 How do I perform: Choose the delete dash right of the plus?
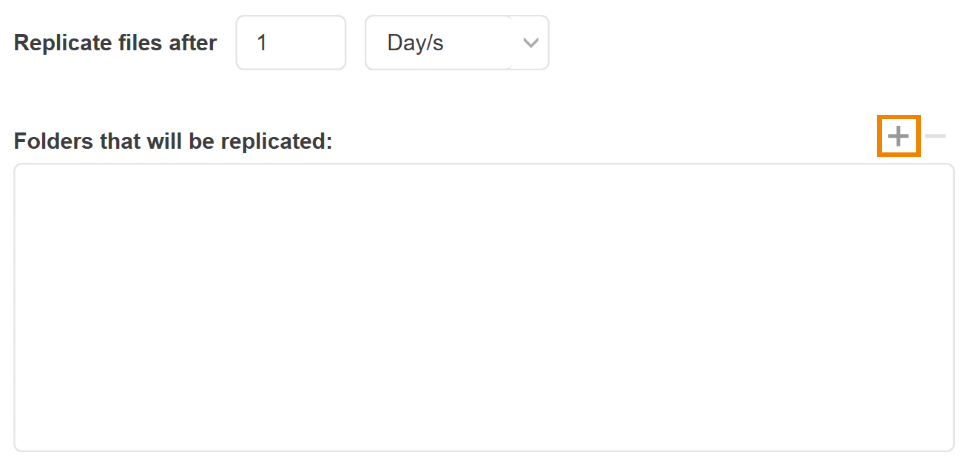click(x=935, y=136)
